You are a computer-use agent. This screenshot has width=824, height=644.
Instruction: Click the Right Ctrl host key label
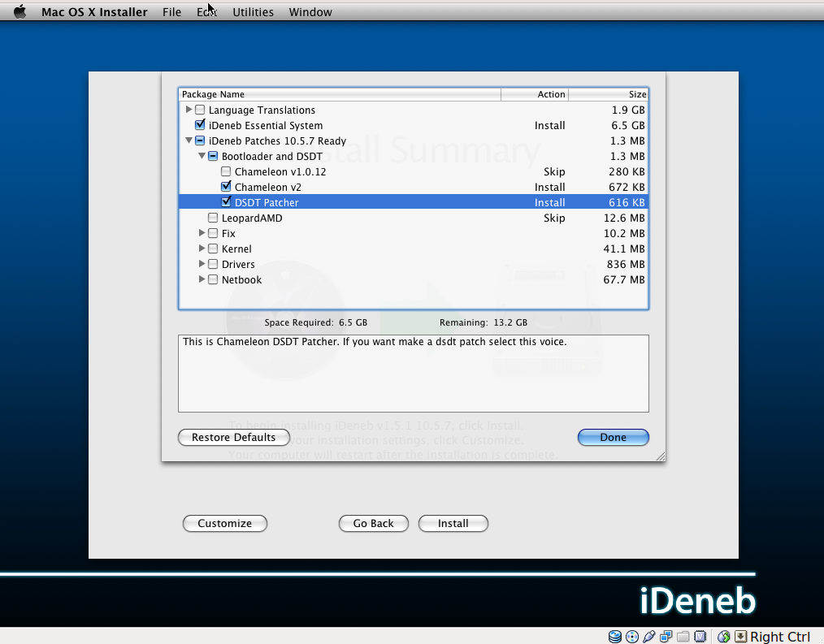pyautogui.click(x=780, y=637)
